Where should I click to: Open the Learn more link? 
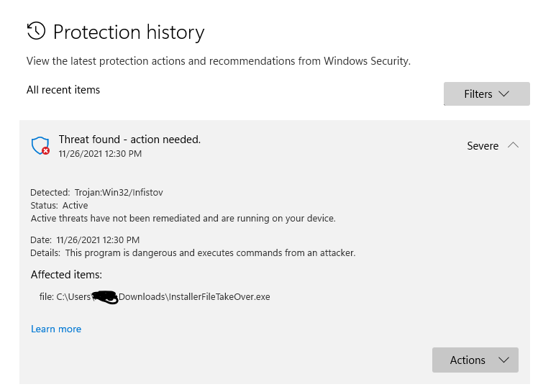tap(56, 329)
